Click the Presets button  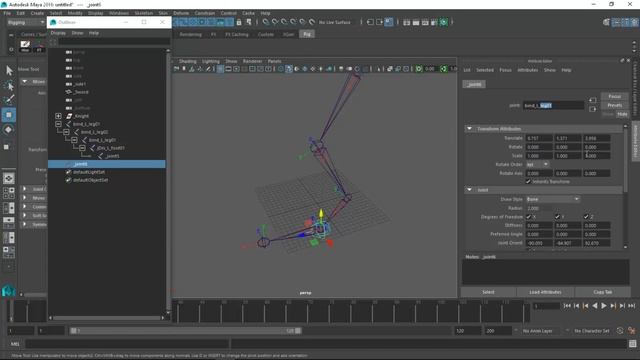tap(615, 105)
